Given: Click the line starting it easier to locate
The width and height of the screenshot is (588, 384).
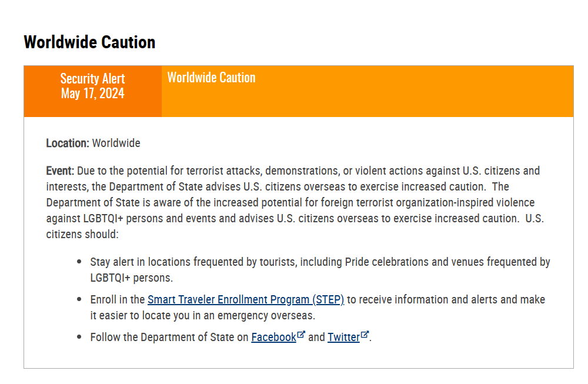Looking at the screenshot, I should tap(203, 315).
